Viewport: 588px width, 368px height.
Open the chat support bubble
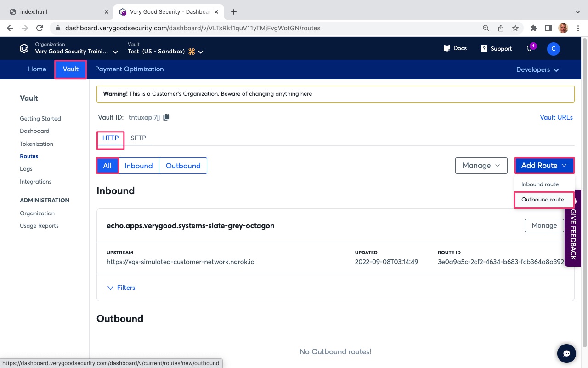click(x=567, y=353)
